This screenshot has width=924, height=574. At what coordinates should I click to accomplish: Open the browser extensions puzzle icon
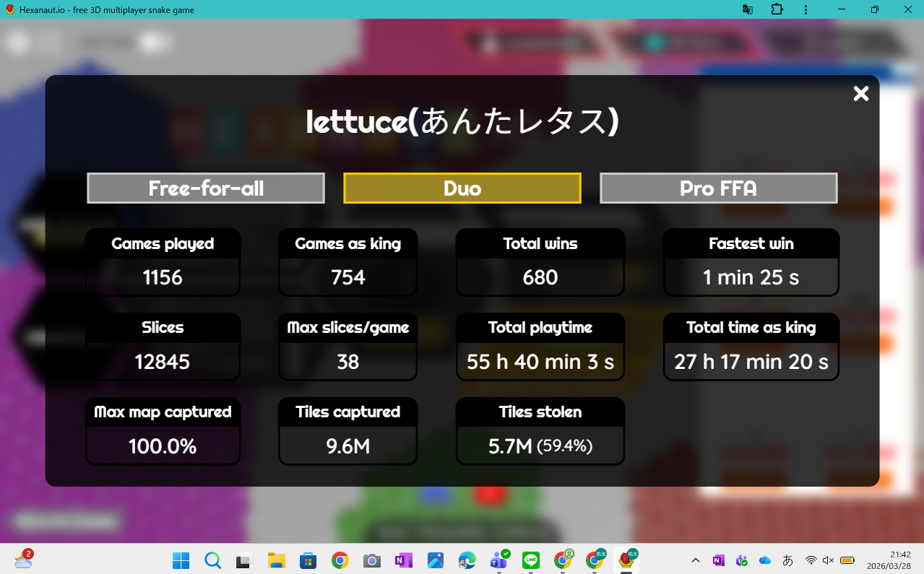pyautogui.click(x=777, y=9)
